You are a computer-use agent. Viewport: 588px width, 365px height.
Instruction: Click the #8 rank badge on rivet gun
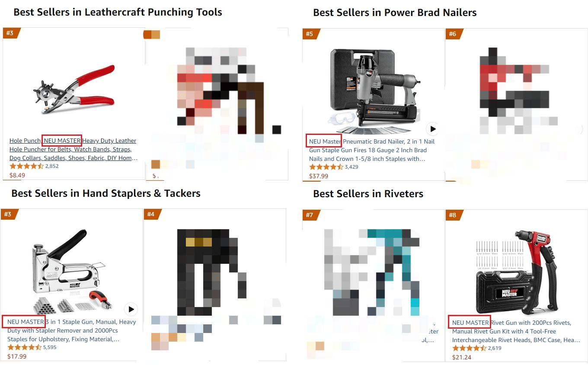[453, 215]
